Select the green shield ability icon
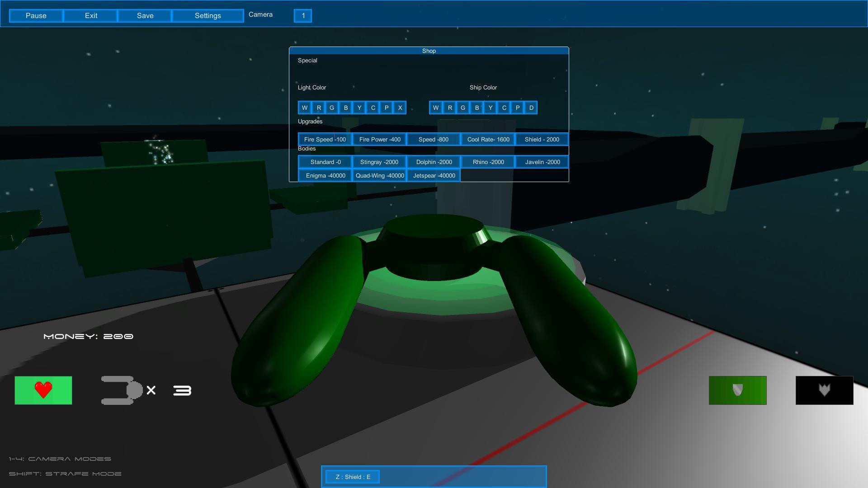This screenshot has width=868, height=488. pos(737,390)
